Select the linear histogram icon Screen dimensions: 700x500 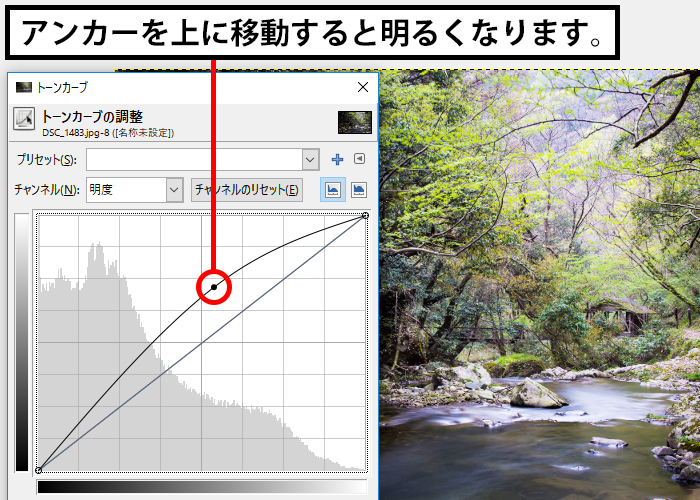(x=332, y=190)
